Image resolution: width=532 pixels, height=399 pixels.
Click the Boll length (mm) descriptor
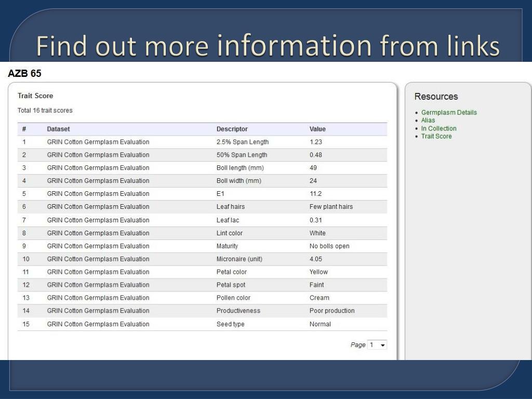click(240, 168)
